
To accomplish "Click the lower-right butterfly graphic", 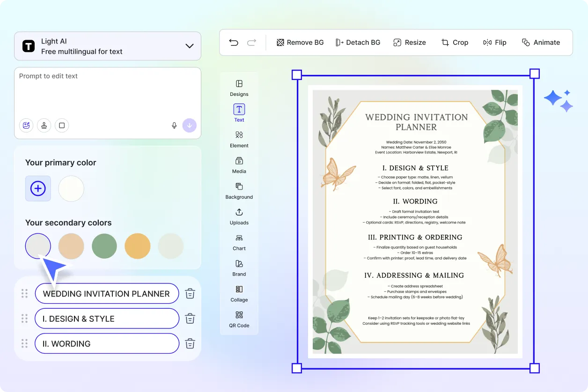I will point(495,261).
